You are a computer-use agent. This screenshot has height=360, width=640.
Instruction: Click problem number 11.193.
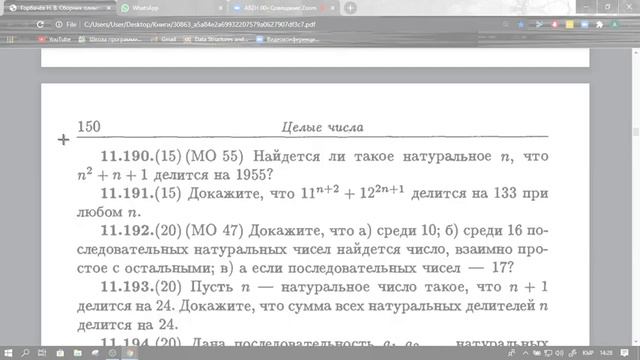[127, 287]
